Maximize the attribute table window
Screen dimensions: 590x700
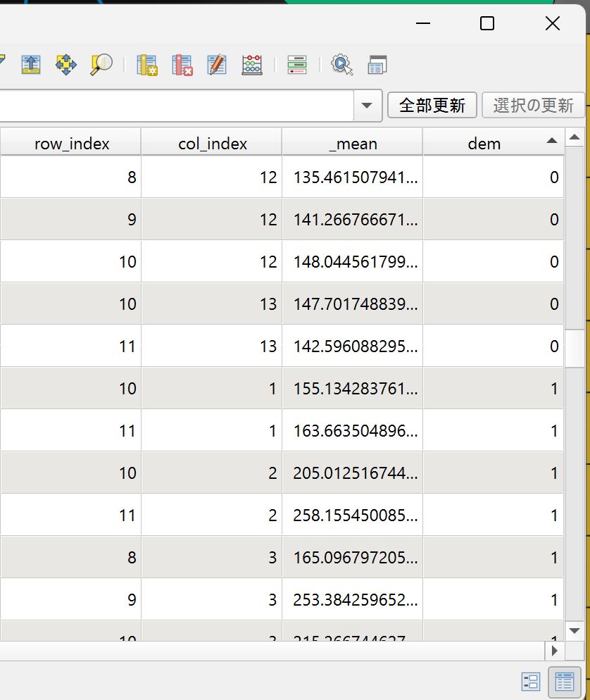(487, 23)
